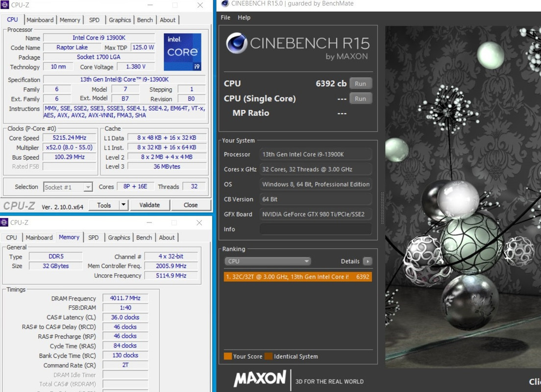Open SPD tab in top CPU-Z window
The image size is (541, 392).
[x=94, y=20]
